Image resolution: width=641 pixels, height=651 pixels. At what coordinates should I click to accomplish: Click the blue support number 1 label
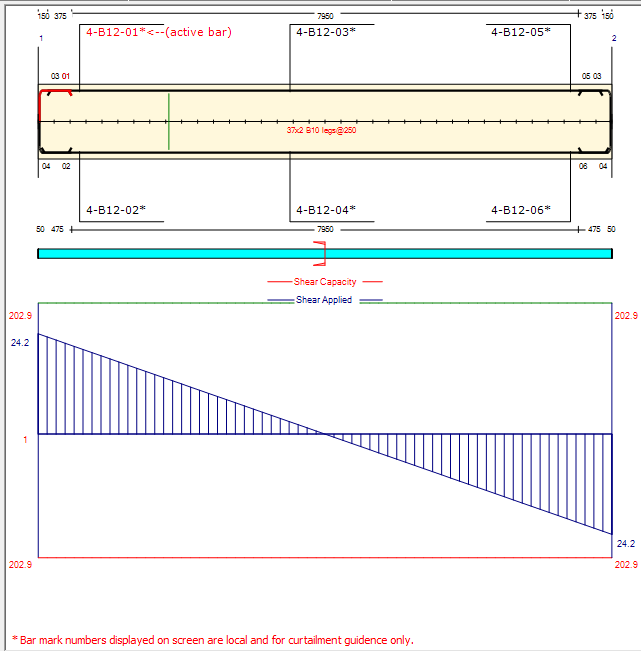click(x=41, y=38)
